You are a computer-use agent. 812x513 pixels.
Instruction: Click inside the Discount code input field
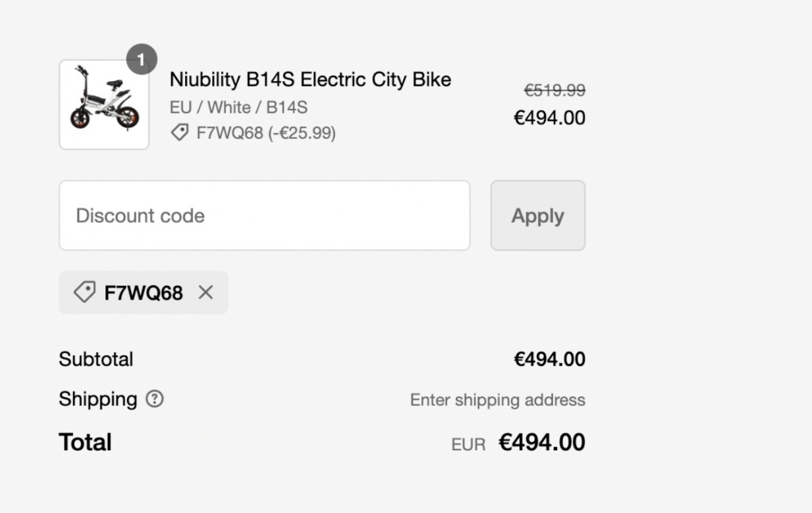coord(263,215)
